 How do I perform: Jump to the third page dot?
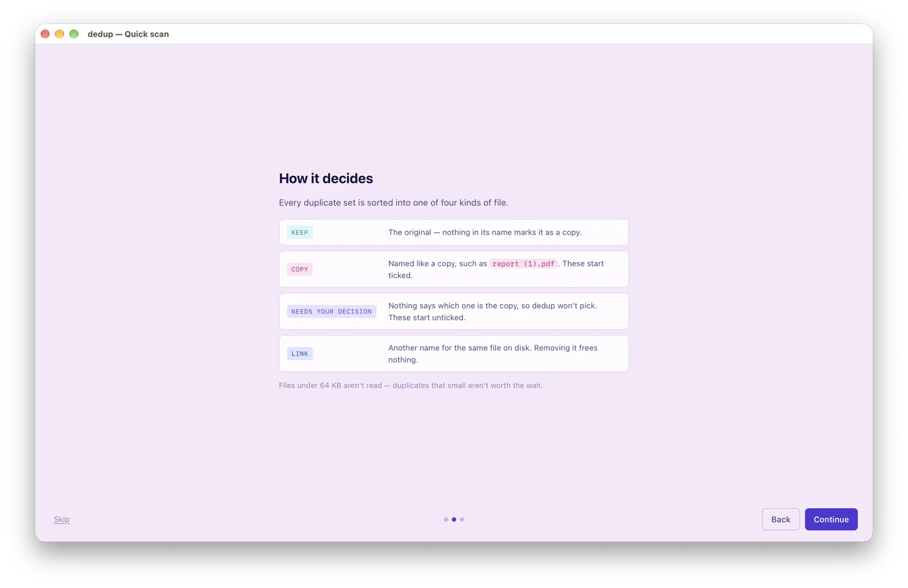462,519
